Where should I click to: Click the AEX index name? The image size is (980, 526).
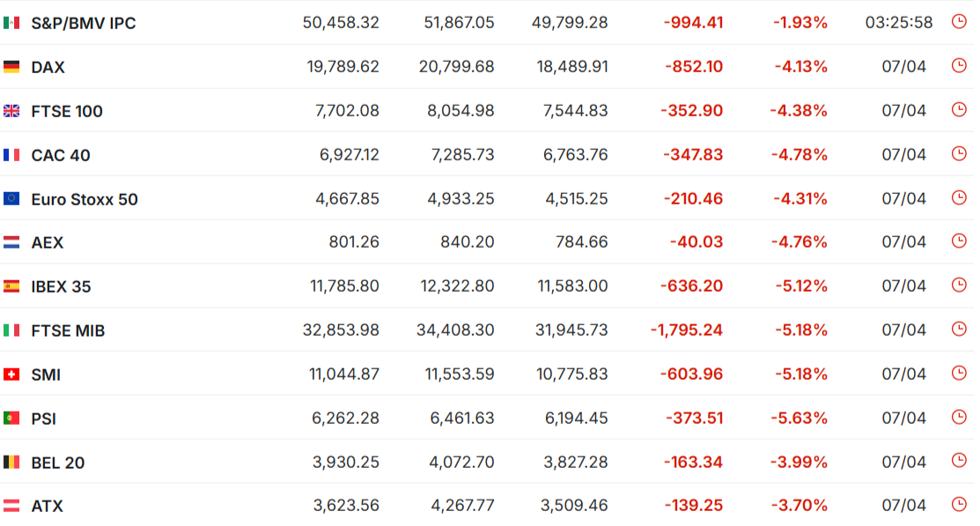[48, 242]
